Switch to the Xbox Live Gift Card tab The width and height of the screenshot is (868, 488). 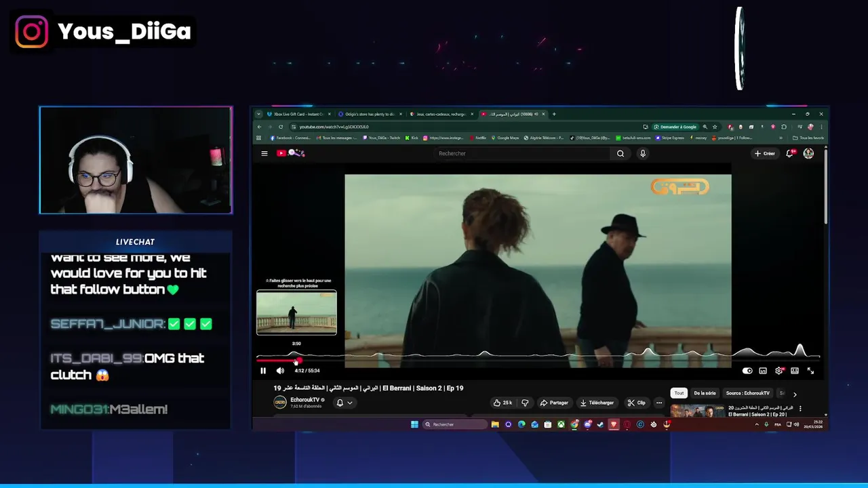pyautogui.click(x=298, y=114)
